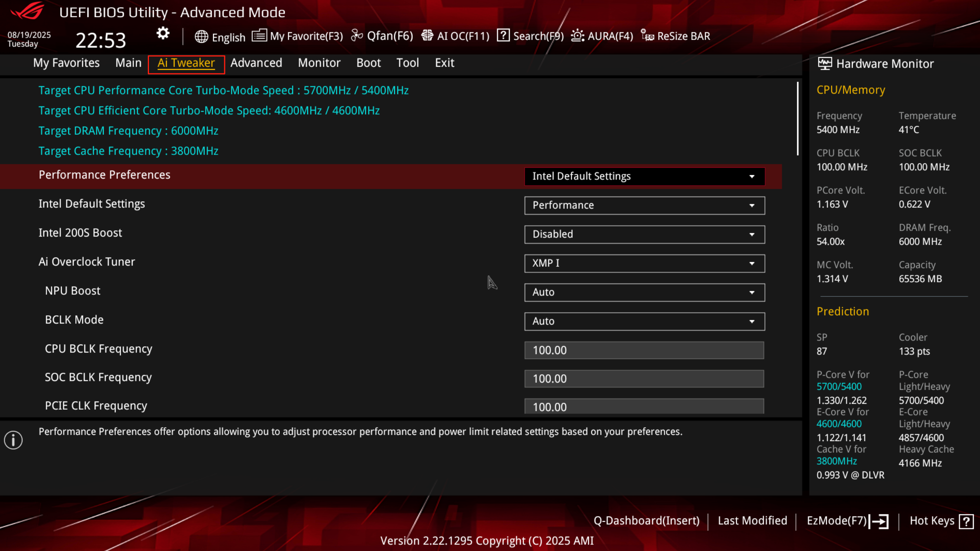Click Target CPU Efficient Core Turbo-Mode Speed text
The height and width of the screenshot is (551, 980).
click(x=209, y=111)
